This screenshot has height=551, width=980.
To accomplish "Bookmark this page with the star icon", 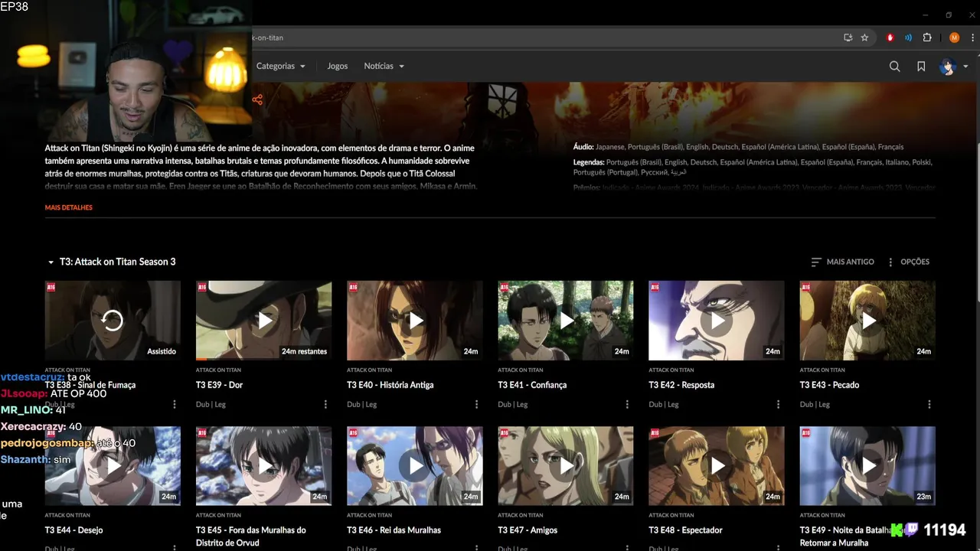I will (x=864, y=37).
